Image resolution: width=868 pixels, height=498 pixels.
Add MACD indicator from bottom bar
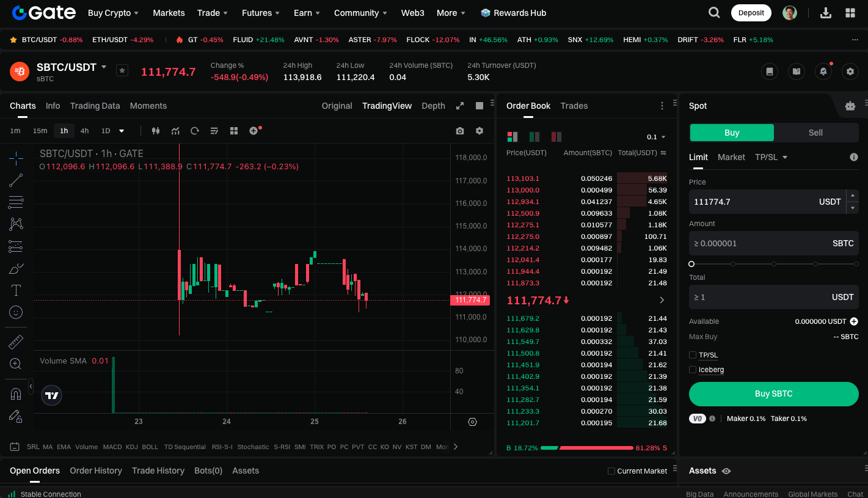(112, 447)
